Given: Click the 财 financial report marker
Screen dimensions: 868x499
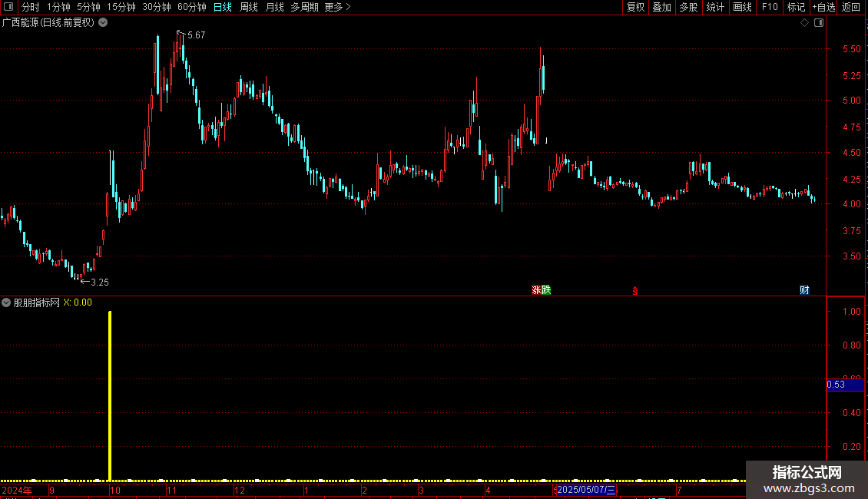Looking at the screenshot, I should click(x=804, y=290).
